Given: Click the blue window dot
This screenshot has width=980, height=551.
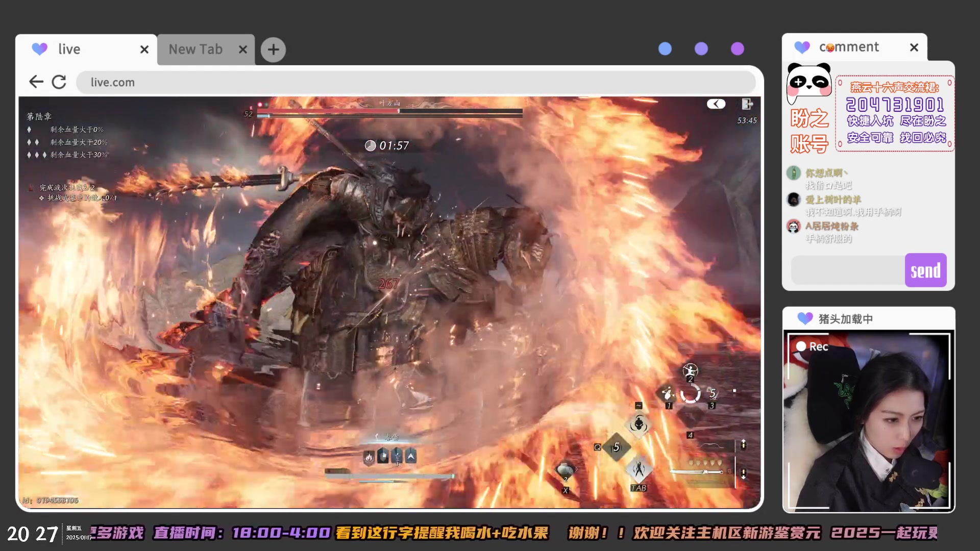Looking at the screenshot, I should (665, 48).
